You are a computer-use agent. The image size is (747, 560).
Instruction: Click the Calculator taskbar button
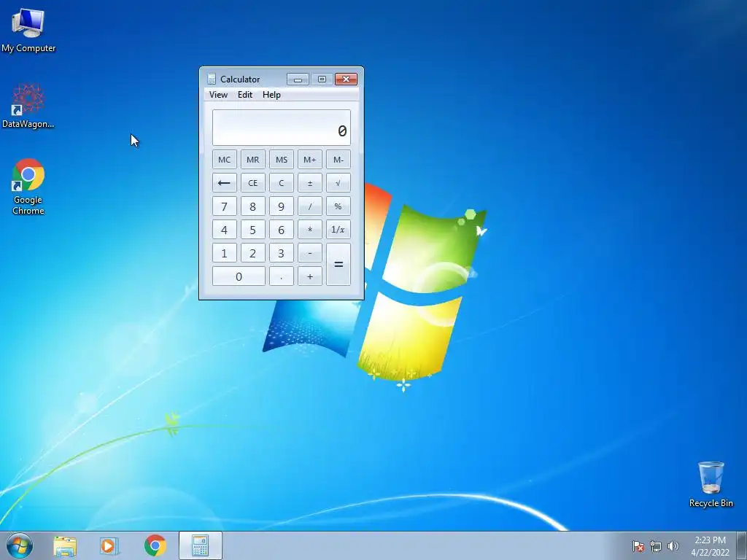[200, 545]
